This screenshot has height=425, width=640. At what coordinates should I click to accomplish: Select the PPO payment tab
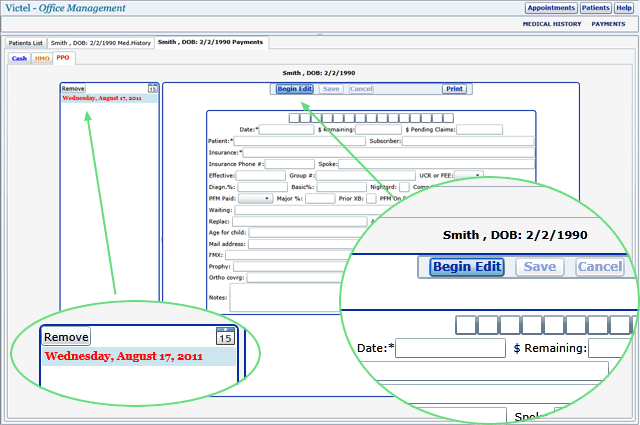click(x=63, y=58)
